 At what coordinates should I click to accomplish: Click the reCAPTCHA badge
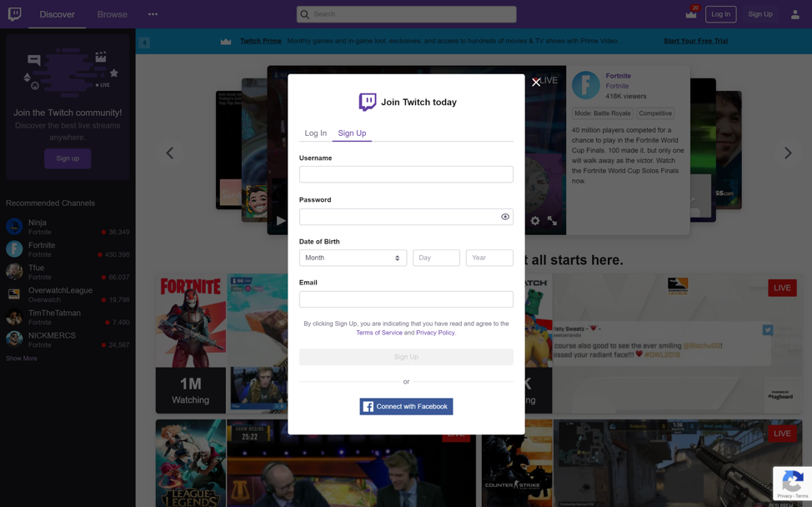(792, 483)
